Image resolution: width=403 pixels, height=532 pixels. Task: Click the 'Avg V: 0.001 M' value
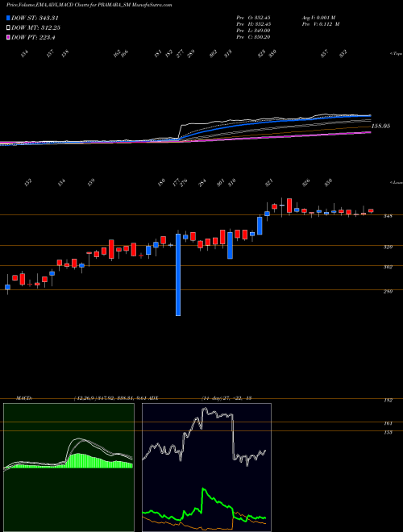[x=319, y=18]
